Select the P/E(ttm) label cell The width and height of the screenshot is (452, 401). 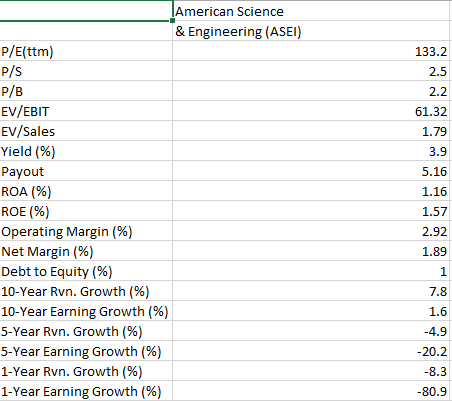pos(86,51)
